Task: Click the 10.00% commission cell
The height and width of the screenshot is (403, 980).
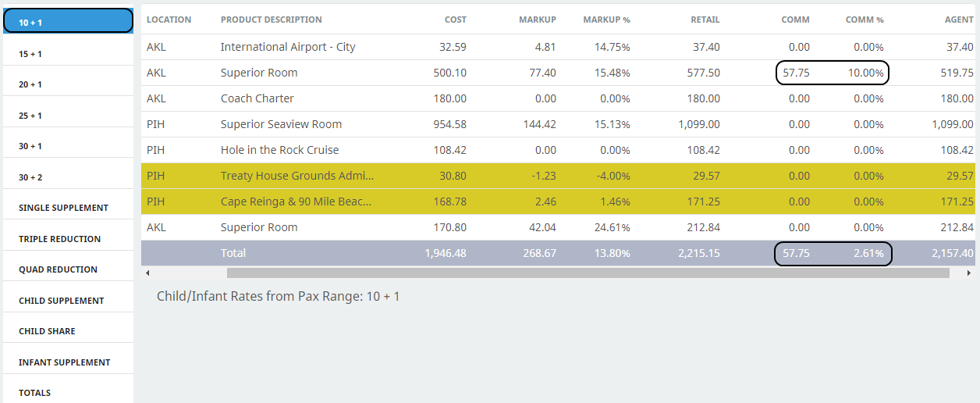Action: [x=868, y=73]
